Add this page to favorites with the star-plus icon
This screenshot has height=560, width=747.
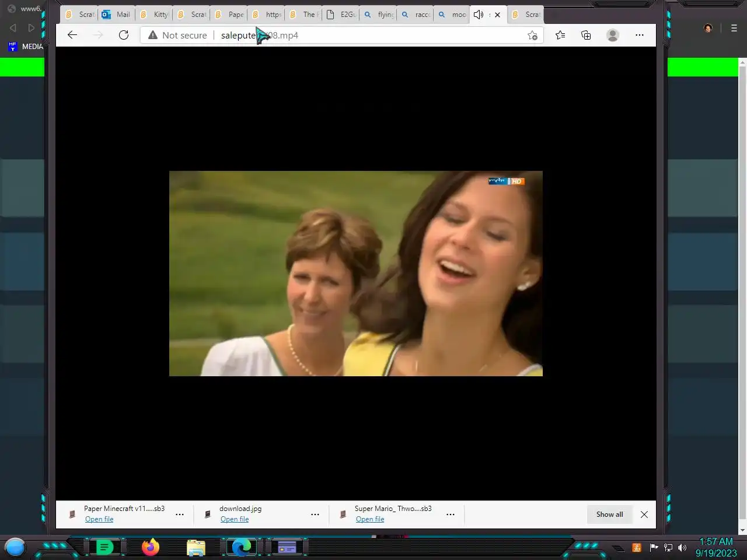(x=532, y=36)
